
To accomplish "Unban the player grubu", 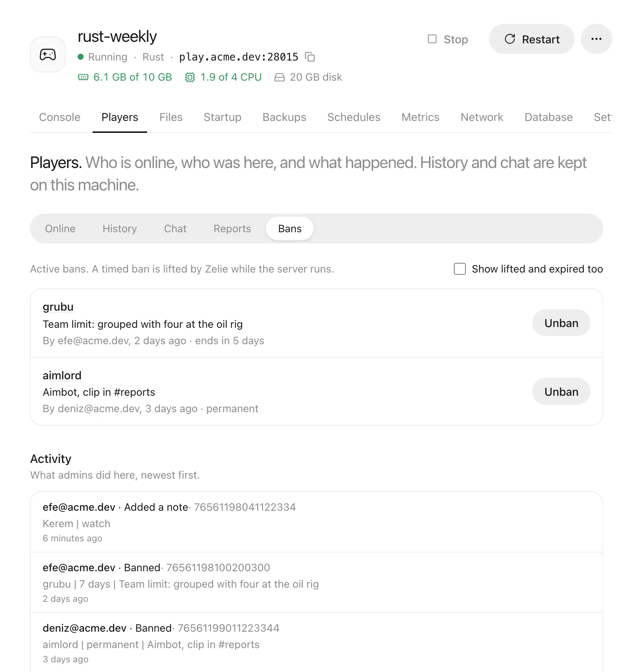I will point(561,323).
